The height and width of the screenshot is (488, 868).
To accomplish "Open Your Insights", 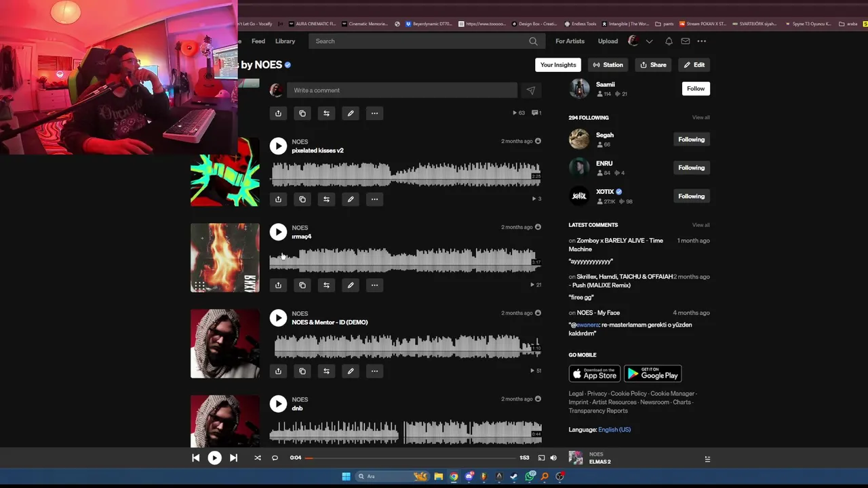I will point(558,65).
